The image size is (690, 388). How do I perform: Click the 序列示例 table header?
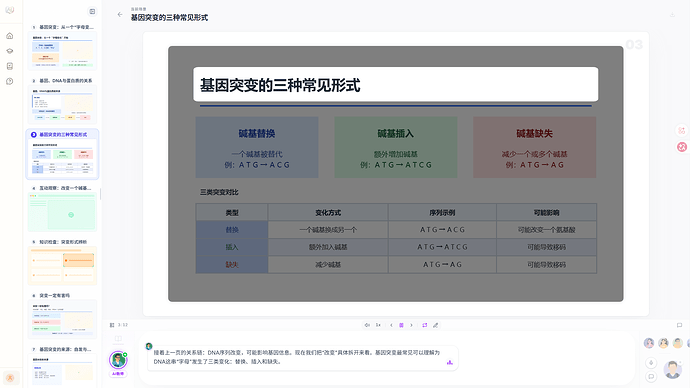pyautogui.click(x=442, y=212)
